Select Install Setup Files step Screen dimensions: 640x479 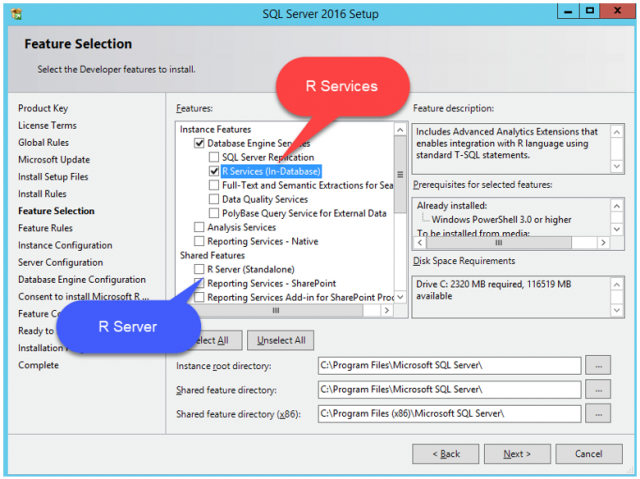(x=53, y=177)
